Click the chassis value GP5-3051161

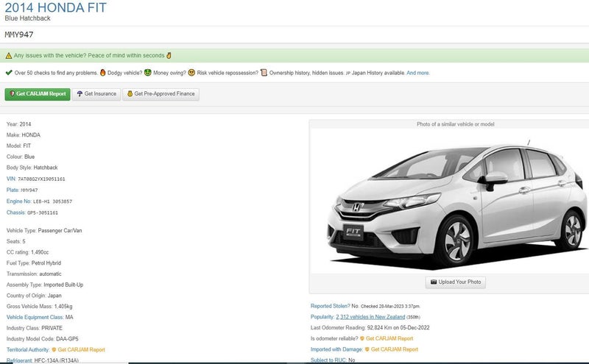click(x=43, y=213)
